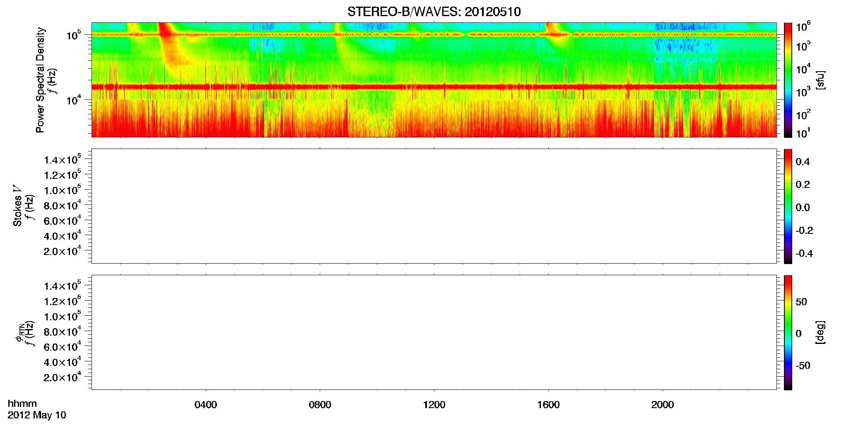Click the title 'STEREO-B/WAVES: 20120510'

[434, 12]
